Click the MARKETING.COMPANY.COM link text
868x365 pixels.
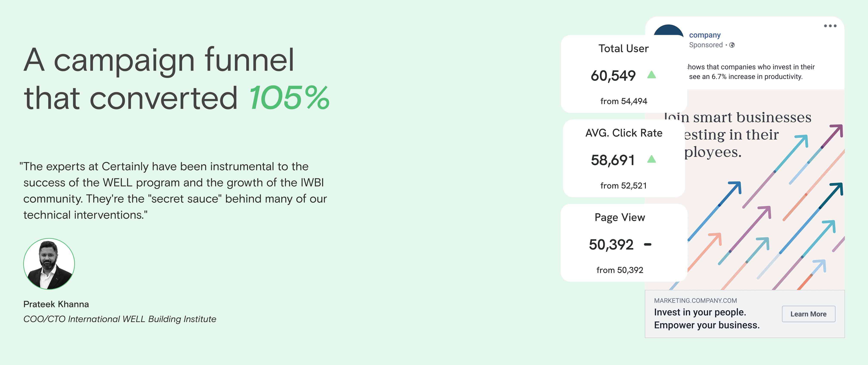(x=695, y=300)
